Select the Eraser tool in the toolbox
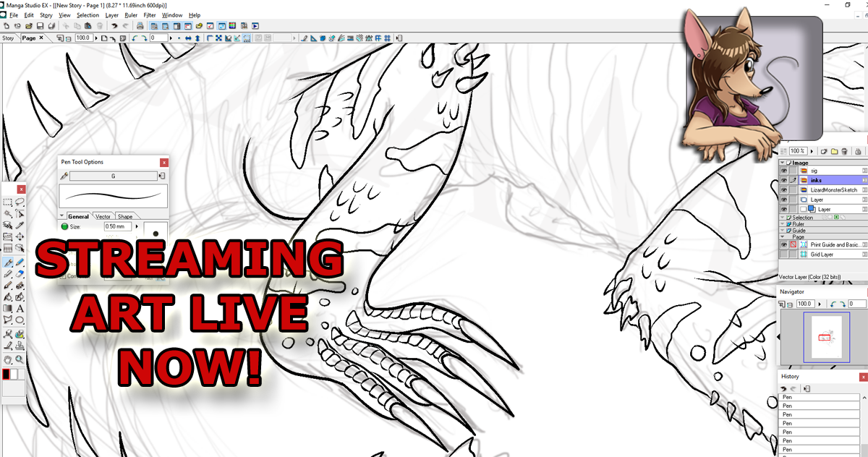 click(20, 274)
